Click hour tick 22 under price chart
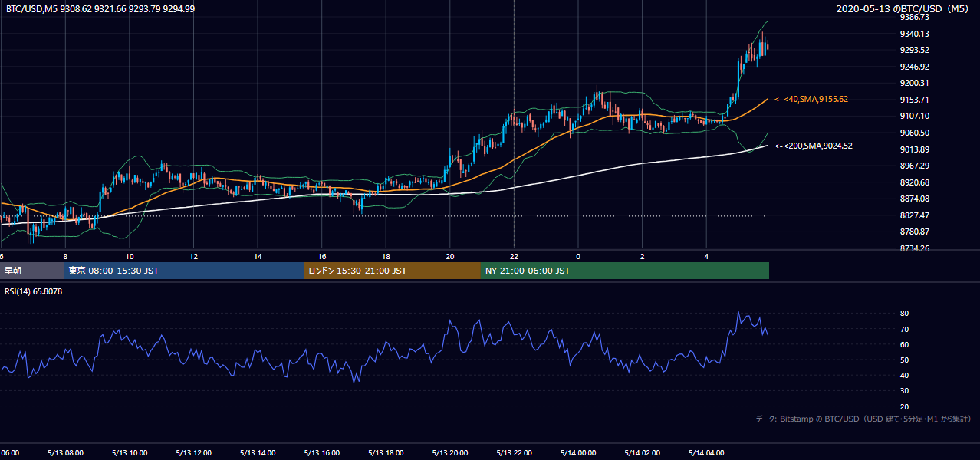980x460 pixels. [x=514, y=257]
